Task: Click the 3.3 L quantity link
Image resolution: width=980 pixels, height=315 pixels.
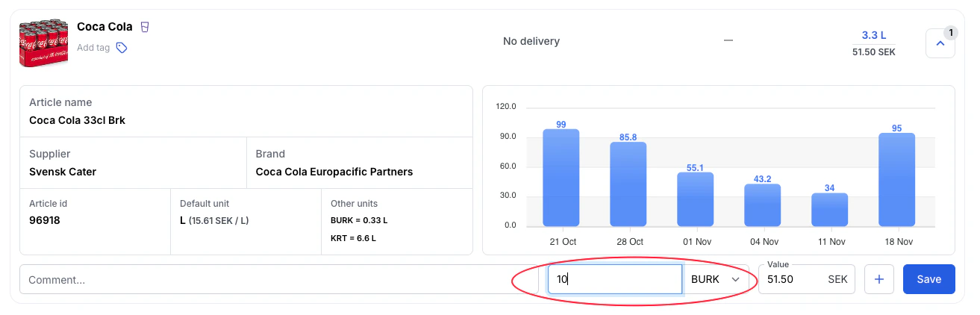Action: 873,35
